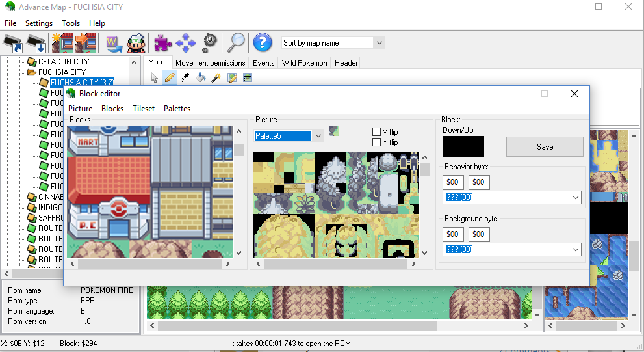
Task: Switch to the Wild Pokémon tab
Action: tap(304, 63)
